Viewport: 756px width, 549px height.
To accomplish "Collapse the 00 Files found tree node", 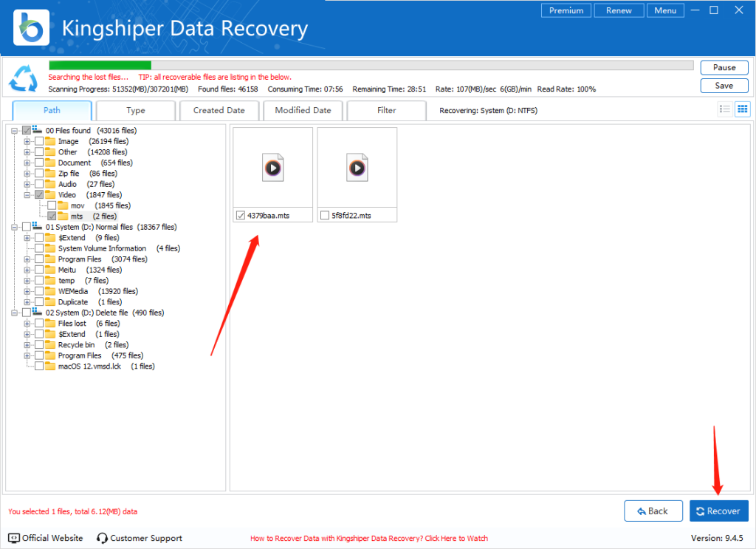I will tap(15, 131).
